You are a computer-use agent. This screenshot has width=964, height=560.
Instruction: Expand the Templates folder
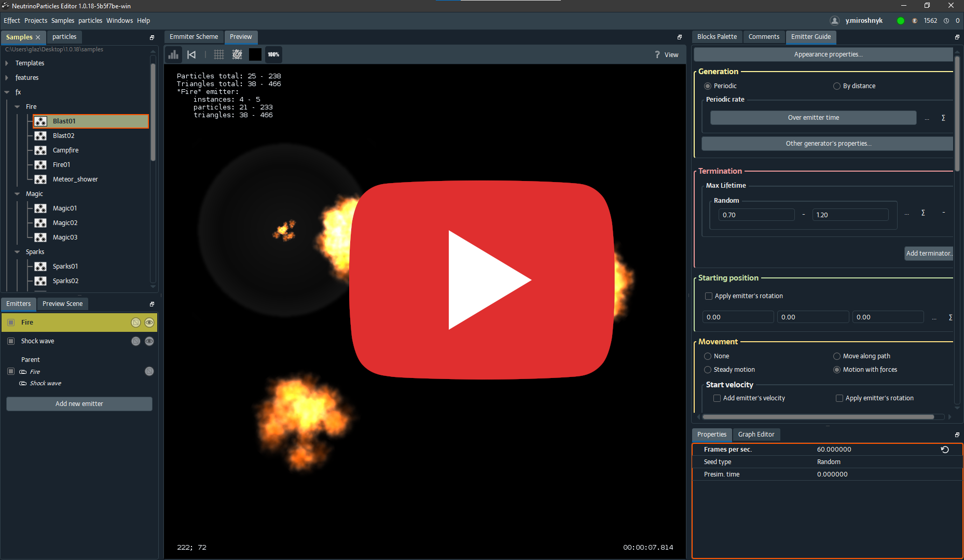(7, 63)
